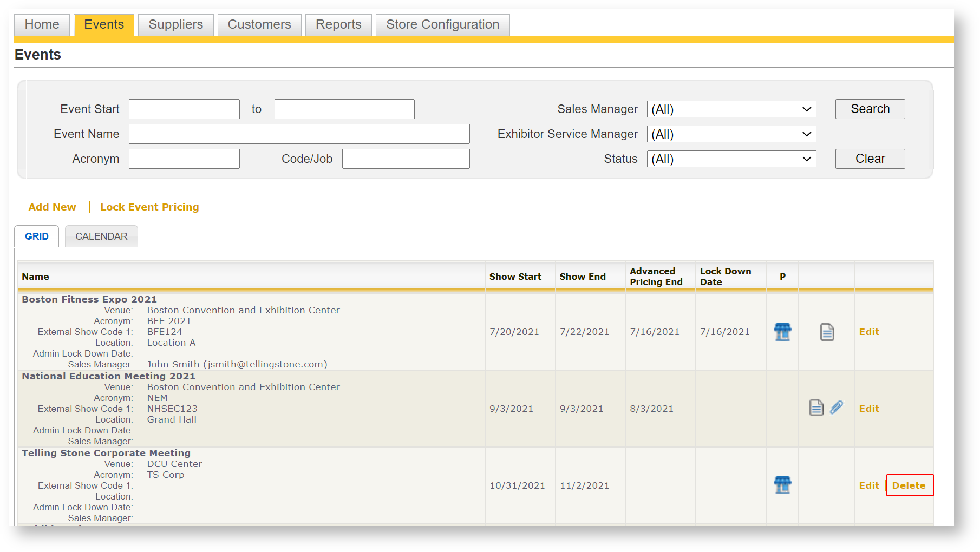Image resolution: width=980 pixels, height=552 pixels.
Task: Focus the Event Name input field
Action: point(299,134)
